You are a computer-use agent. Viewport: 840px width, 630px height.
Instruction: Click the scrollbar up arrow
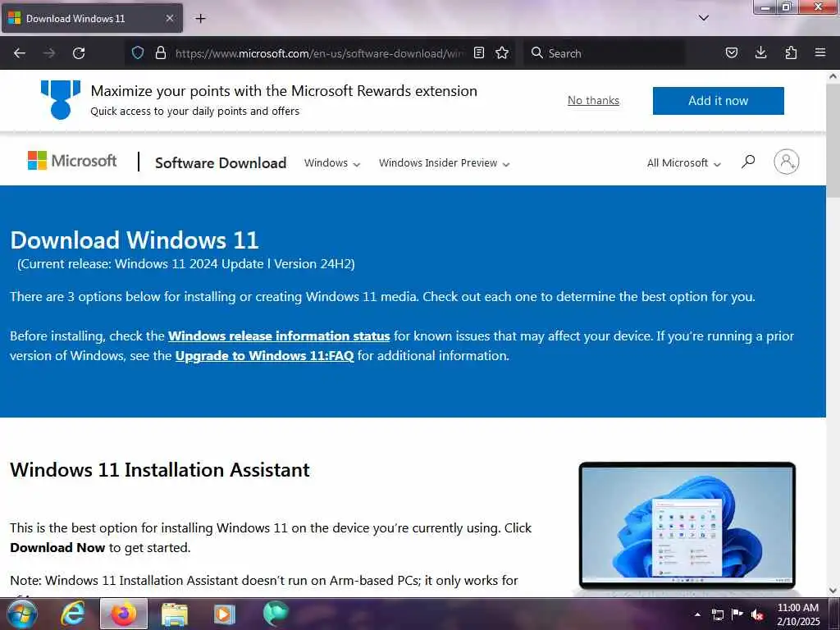tap(833, 76)
